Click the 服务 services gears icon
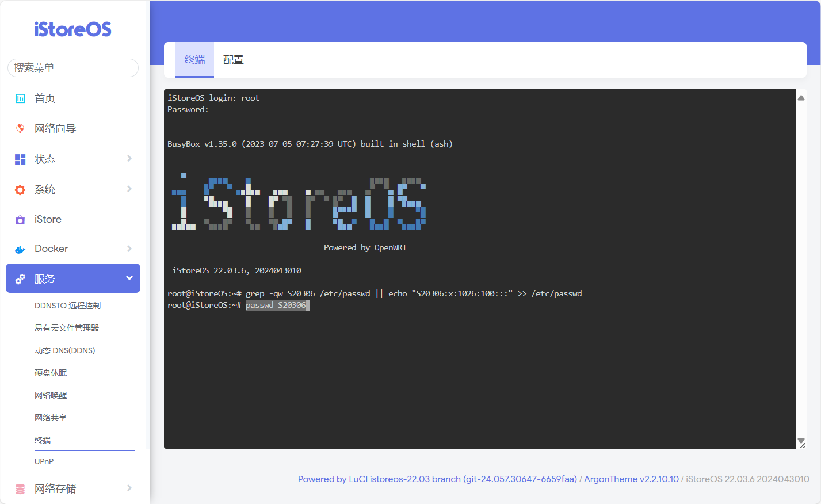 [x=20, y=279]
